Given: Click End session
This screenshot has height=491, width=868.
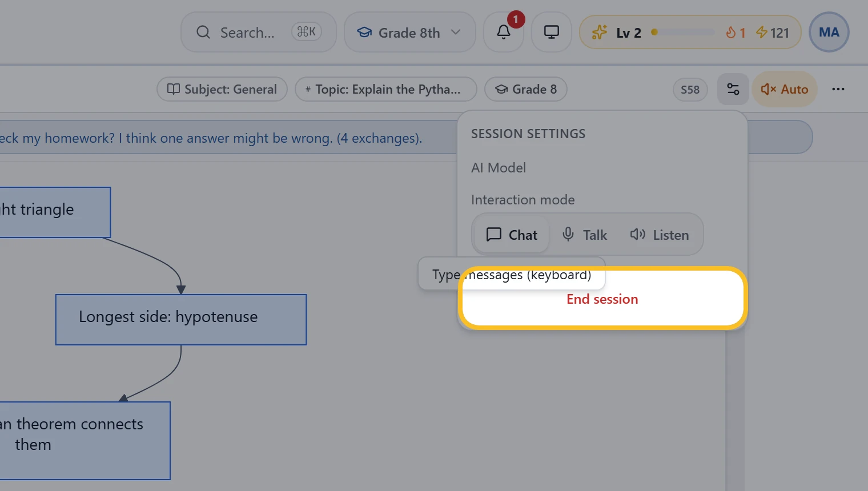Looking at the screenshot, I should [602, 299].
